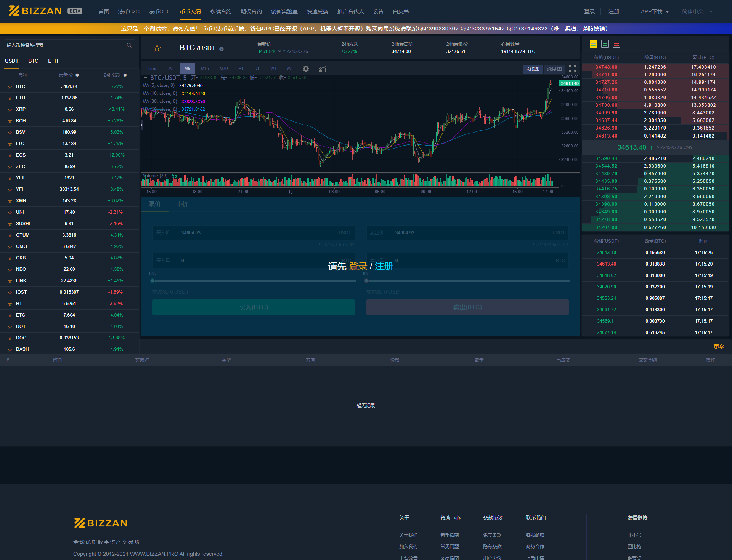Switch to 深度图 depth chart view

coord(554,69)
